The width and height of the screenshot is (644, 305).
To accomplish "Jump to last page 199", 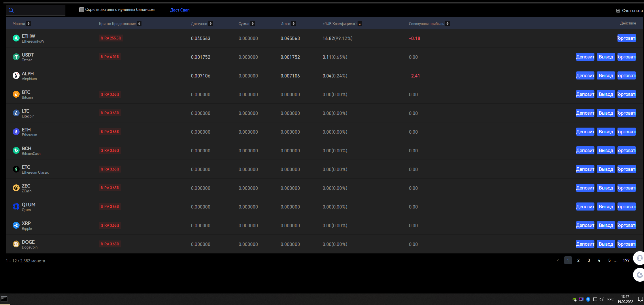I will tap(626, 260).
